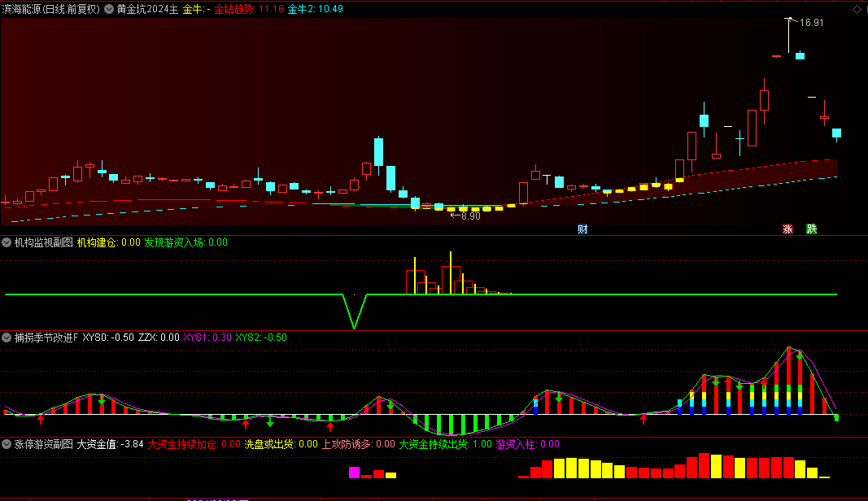Click the green V-shaped dip in 机构监视副图
Image resolution: width=868 pixels, height=501 pixels.
pos(355,311)
